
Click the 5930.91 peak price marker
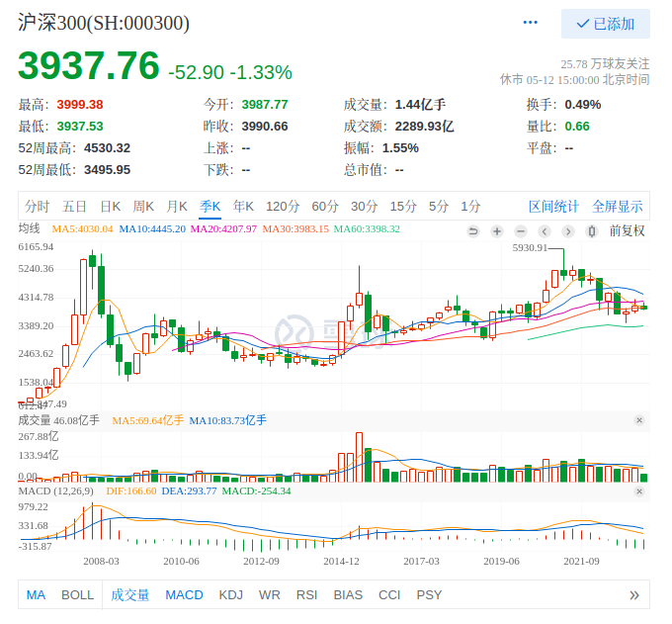pos(530,248)
